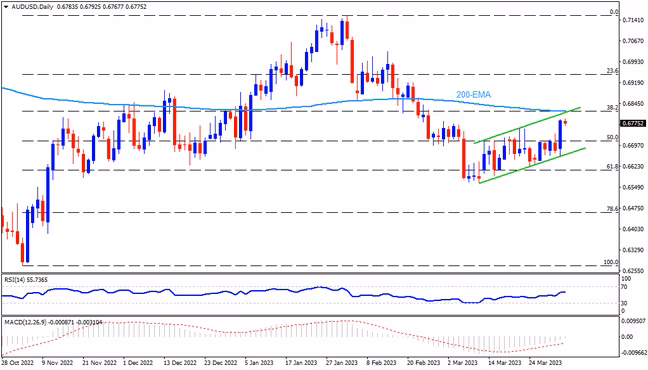
Task: Click the 21 Nov 2022 date label
Action: click(x=99, y=363)
